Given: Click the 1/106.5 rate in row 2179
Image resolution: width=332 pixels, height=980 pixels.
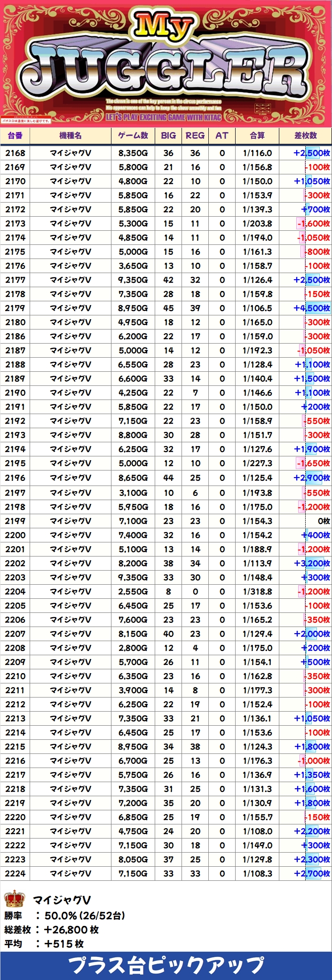Looking at the screenshot, I should coord(257,308).
